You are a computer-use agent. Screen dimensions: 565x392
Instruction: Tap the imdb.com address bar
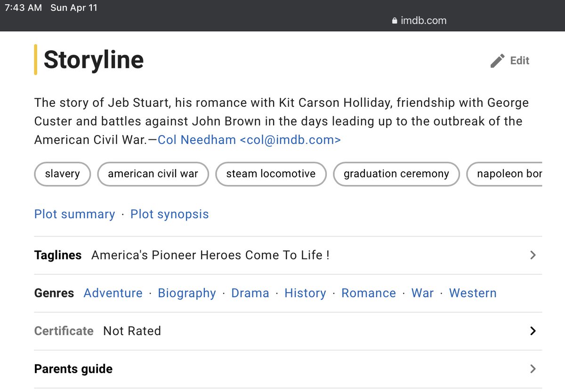[x=419, y=21]
